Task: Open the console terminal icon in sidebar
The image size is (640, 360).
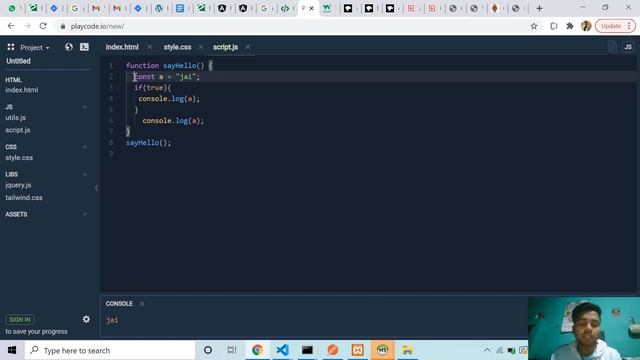Action: tap(84, 47)
